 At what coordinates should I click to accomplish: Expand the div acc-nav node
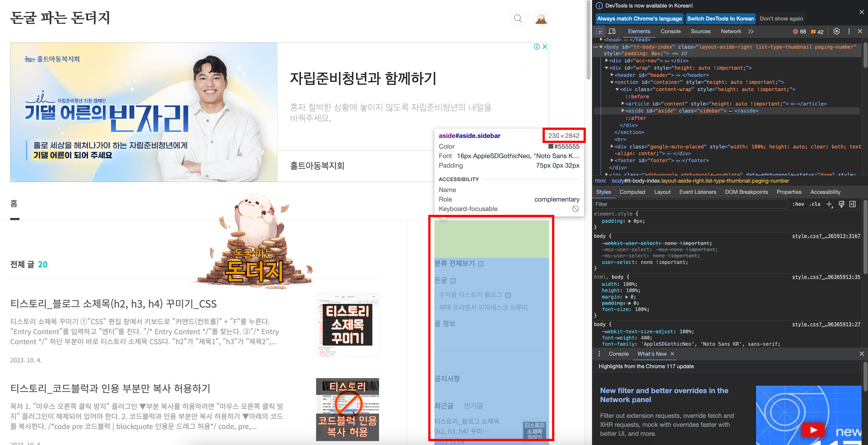tap(607, 61)
